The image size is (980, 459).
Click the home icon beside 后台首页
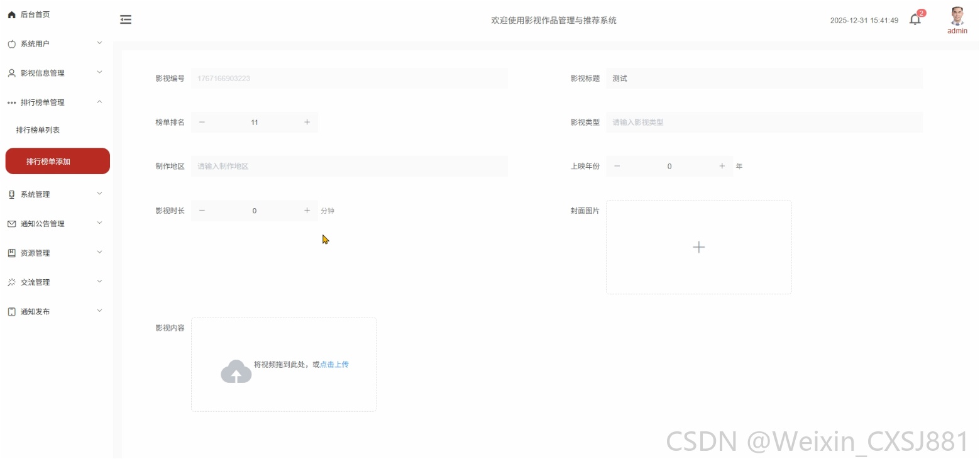click(x=11, y=14)
